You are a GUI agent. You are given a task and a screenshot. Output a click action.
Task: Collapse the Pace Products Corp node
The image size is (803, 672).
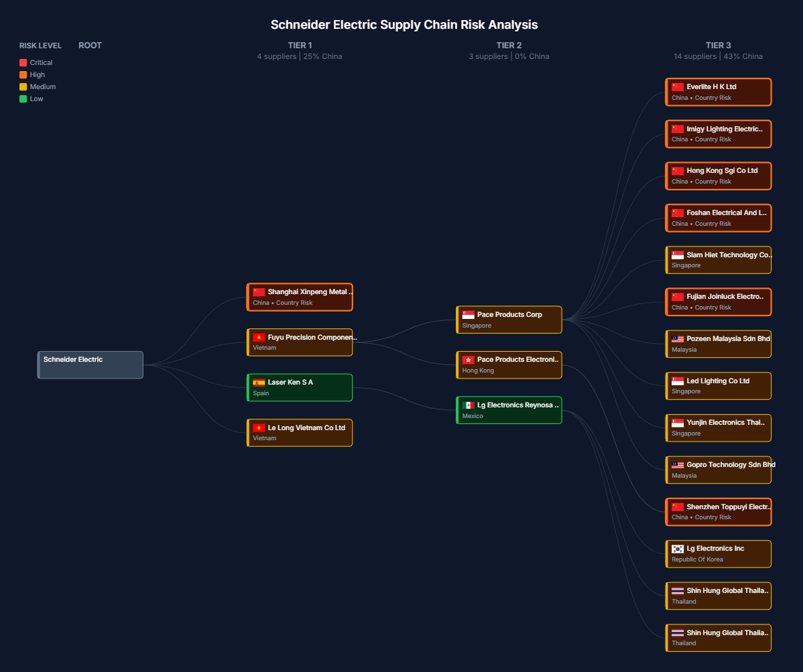509,320
